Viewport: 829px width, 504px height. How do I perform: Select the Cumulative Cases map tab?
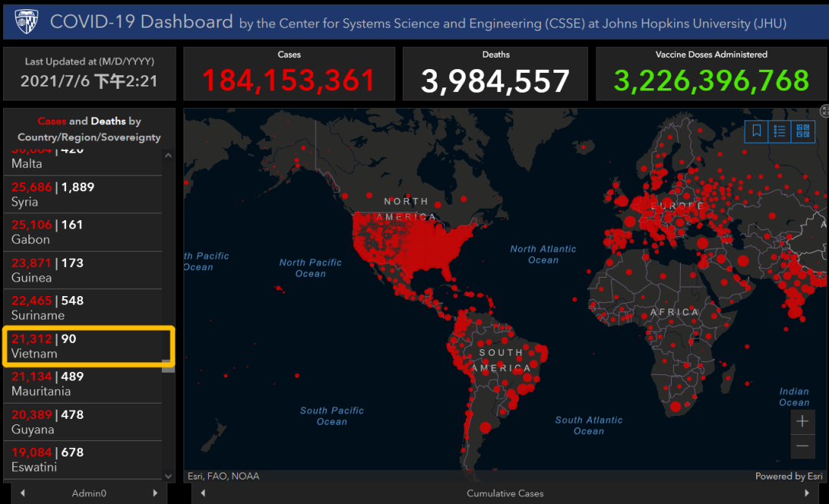505,493
